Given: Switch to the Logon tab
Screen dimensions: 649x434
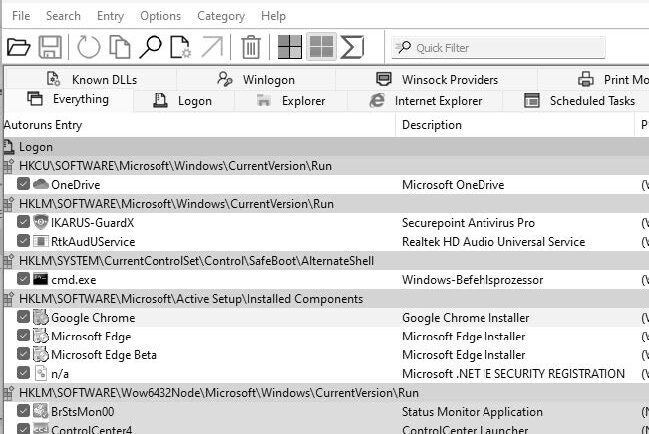Looking at the screenshot, I should click(x=184, y=101).
